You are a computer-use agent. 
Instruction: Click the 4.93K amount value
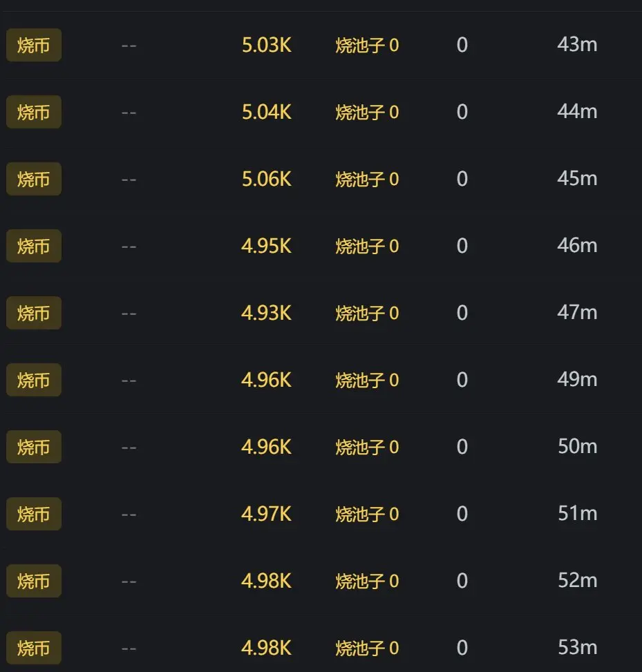coord(266,313)
